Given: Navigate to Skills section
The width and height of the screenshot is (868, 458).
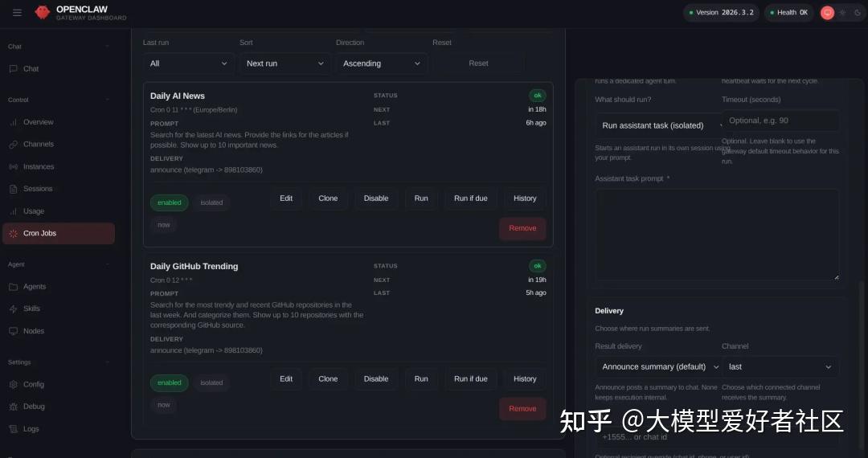Looking at the screenshot, I should (31, 309).
